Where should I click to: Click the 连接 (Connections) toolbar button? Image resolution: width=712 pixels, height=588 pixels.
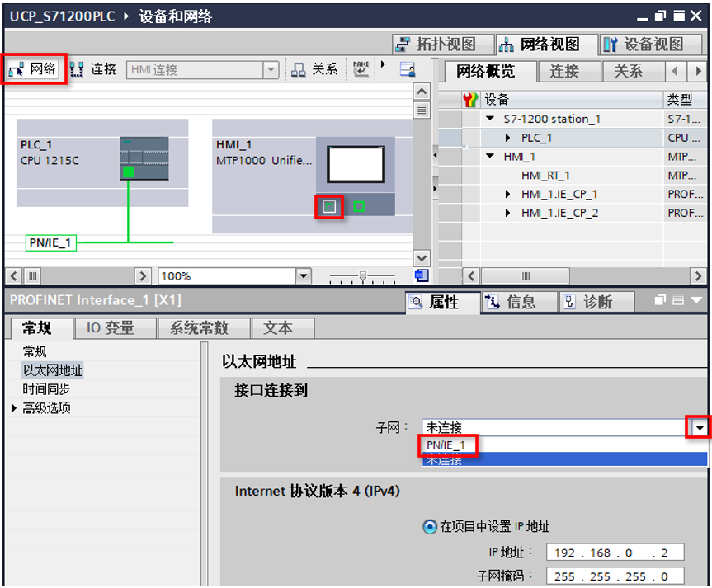point(93,70)
